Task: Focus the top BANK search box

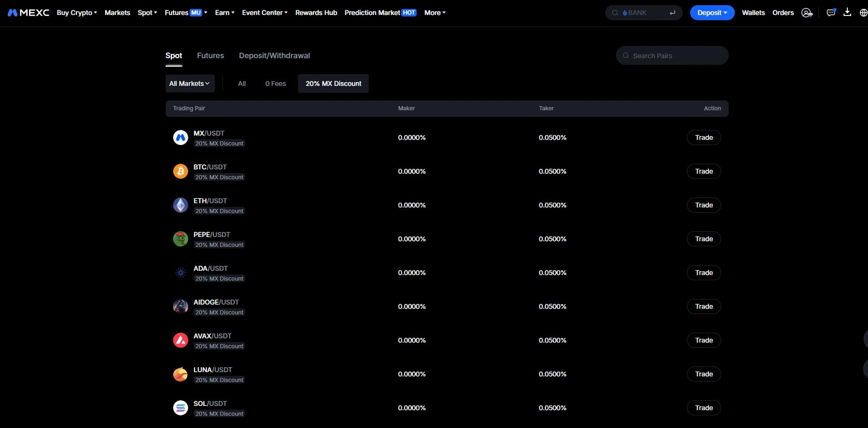Action: coord(644,13)
